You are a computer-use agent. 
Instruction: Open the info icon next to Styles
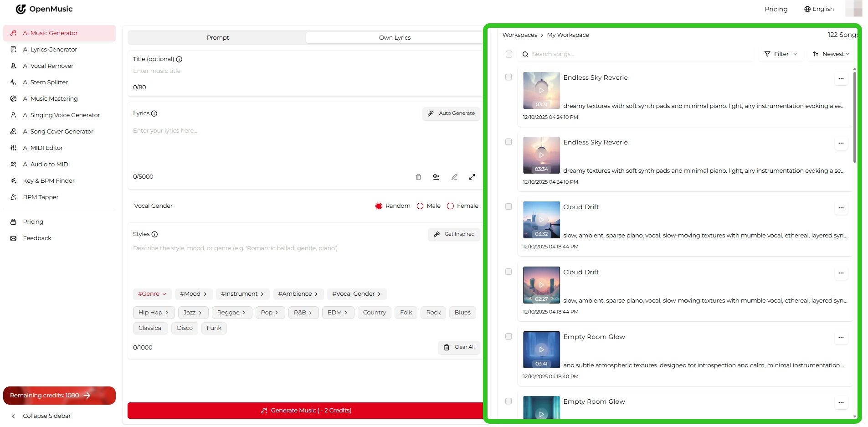[154, 234]
